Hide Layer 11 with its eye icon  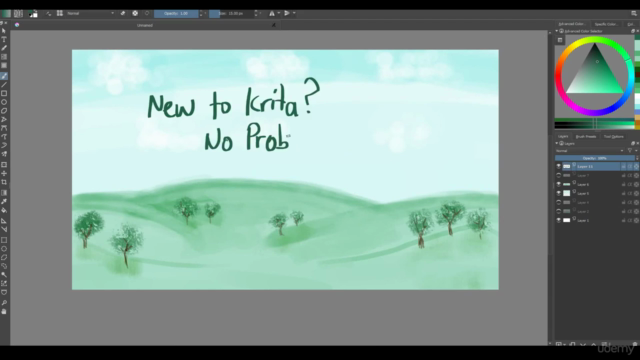(x=559, y=167)
